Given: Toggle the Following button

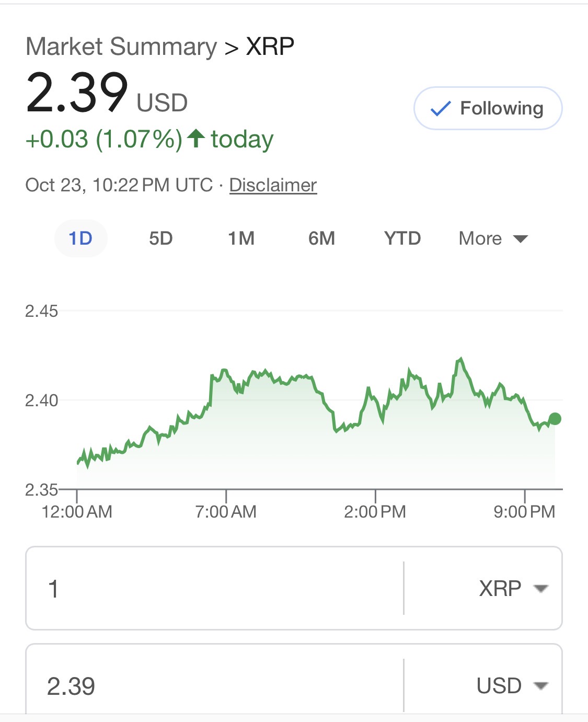Looking at the screenshot, I should pos(488,108).
